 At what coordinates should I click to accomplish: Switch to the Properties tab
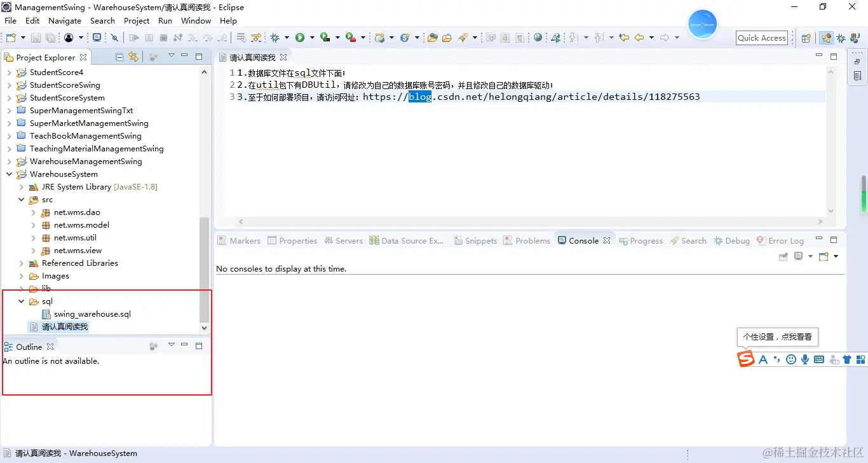point(292,241)
